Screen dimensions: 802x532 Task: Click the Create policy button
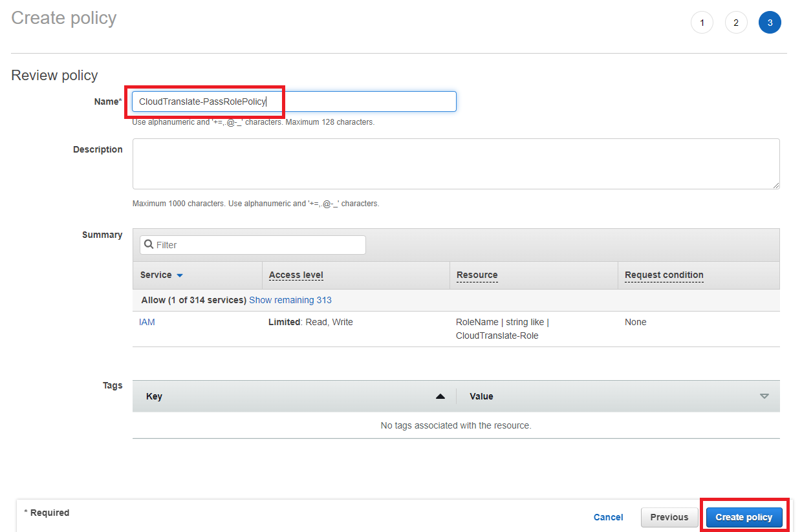point(744,517)
